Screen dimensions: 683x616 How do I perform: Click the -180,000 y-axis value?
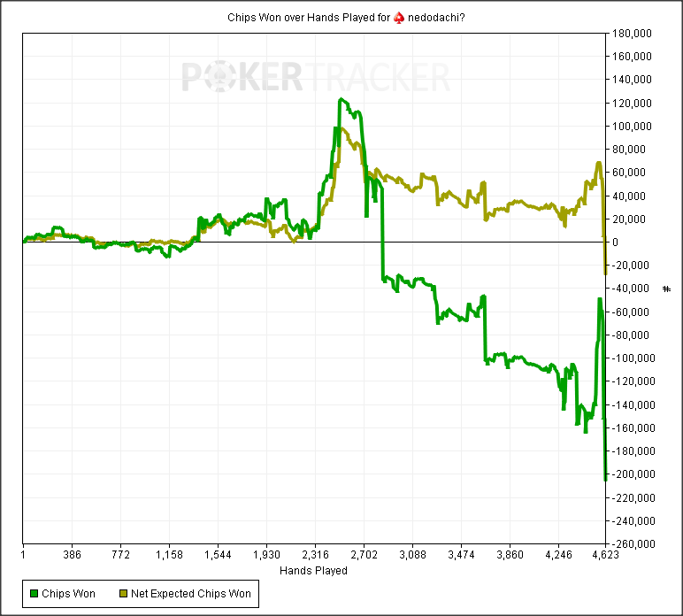tap(633, 450)
